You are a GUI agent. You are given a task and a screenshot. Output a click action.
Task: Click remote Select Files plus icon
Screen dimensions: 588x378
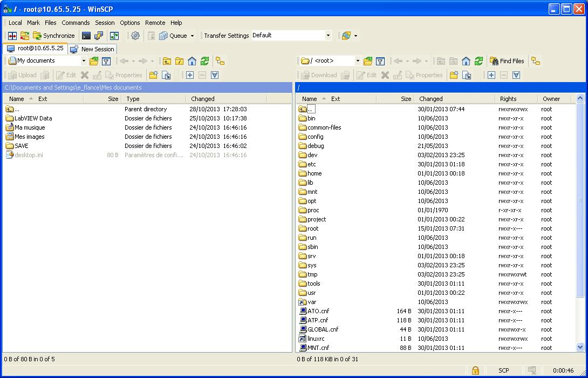[x=491, y=75]
